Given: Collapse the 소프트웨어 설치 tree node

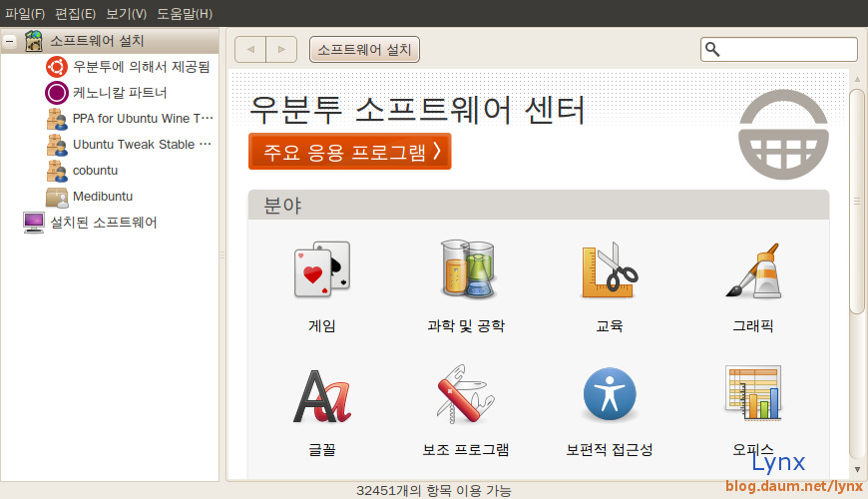Looking at the screenshot, I should 10,41.
